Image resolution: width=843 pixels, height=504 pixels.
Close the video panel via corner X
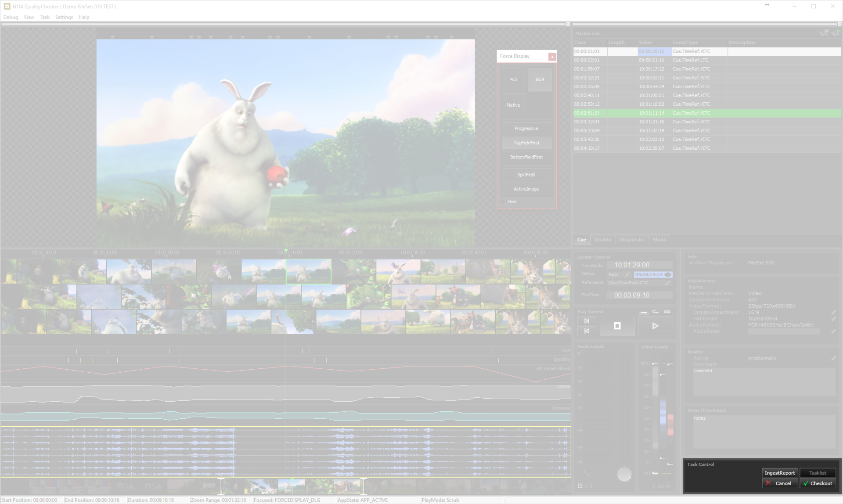[568, 24]
